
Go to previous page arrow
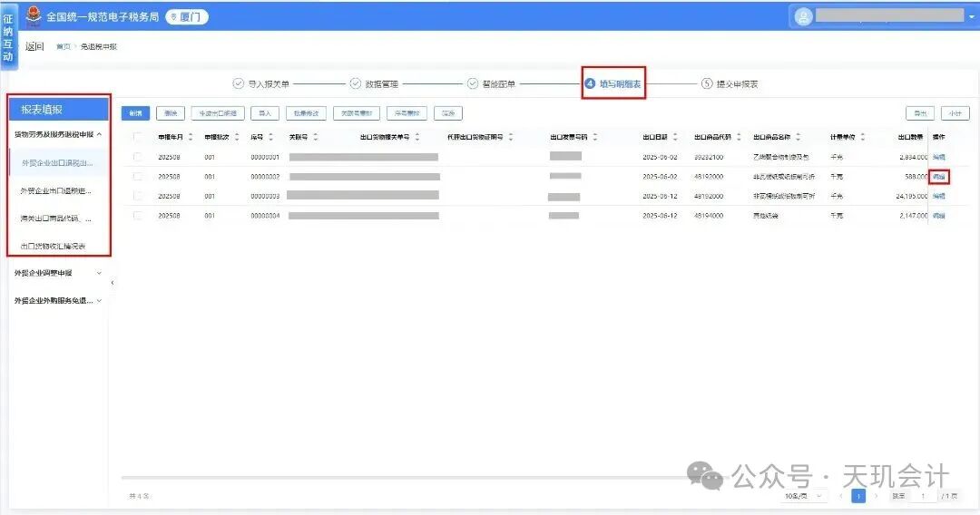841,496
